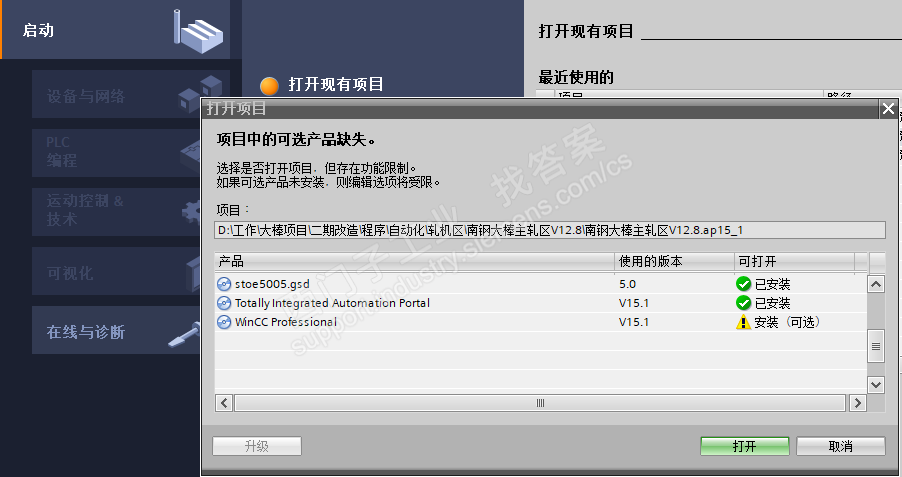
Task: Select the WinCC Professional product icon
Action: [x=224, y=322]
